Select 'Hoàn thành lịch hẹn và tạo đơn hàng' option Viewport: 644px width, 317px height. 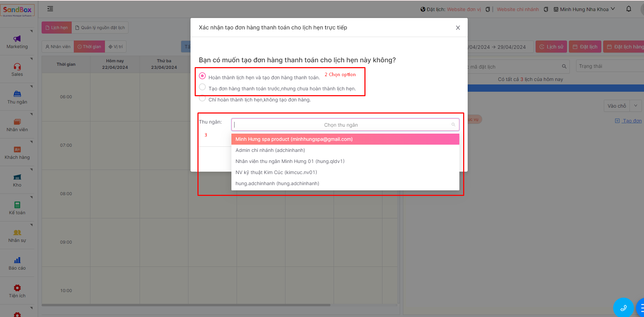[x=203, y=76]
